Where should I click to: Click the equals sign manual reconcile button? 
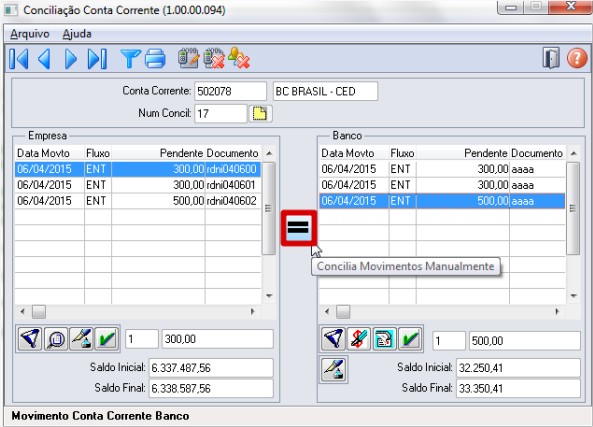(298, 228)
